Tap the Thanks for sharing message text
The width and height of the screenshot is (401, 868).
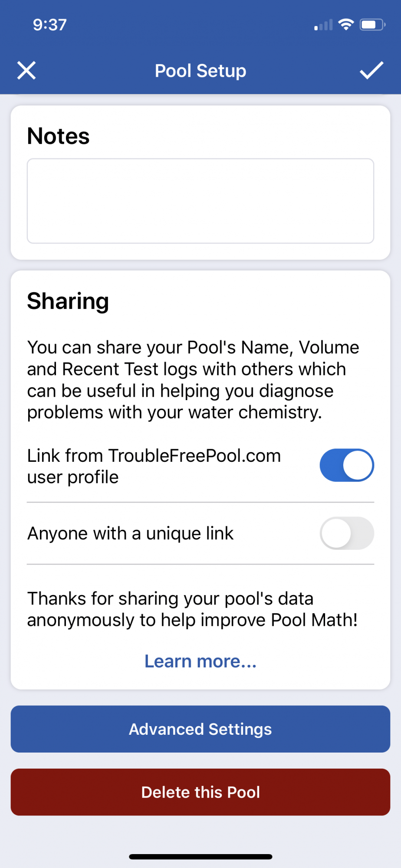[192, 609]
